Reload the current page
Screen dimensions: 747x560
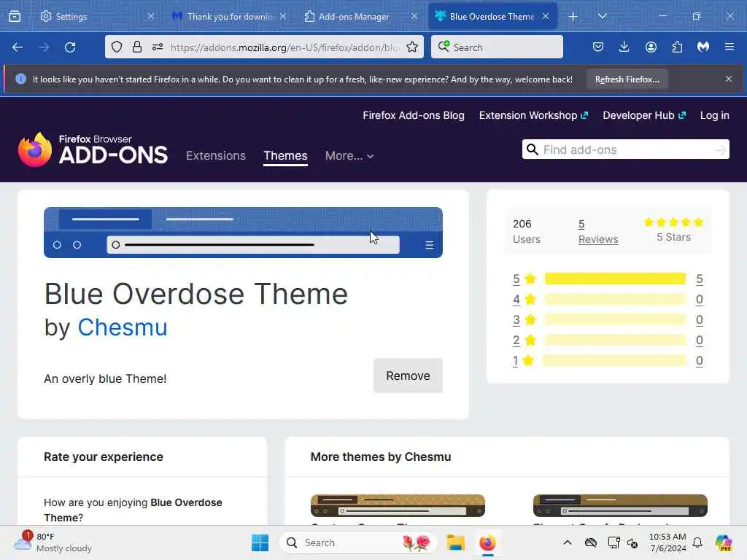(x=70, y=47)
